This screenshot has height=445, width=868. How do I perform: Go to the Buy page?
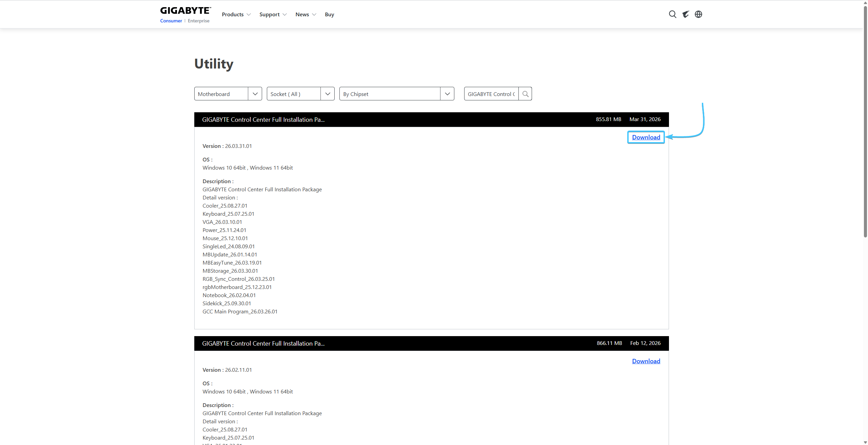pos(329,15)
